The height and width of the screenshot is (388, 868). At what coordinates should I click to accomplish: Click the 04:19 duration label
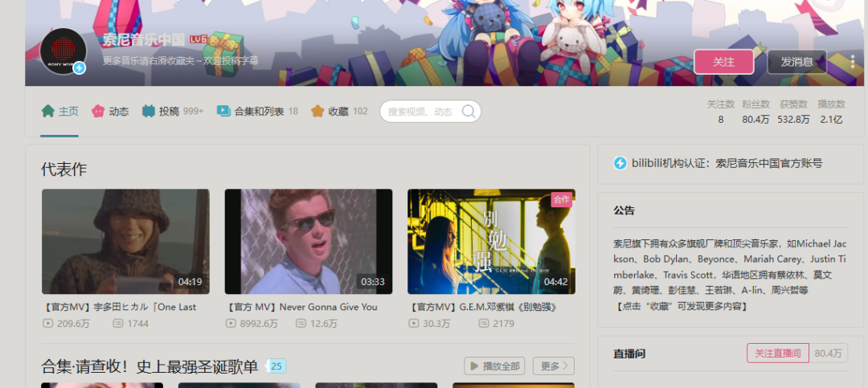pos(190,282)
